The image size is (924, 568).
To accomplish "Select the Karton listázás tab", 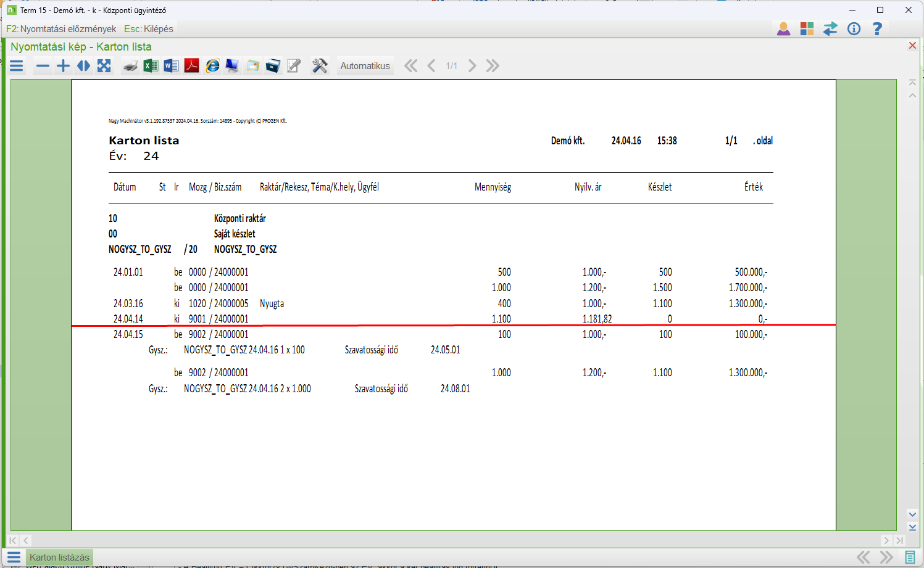I will tap(59, 558).
